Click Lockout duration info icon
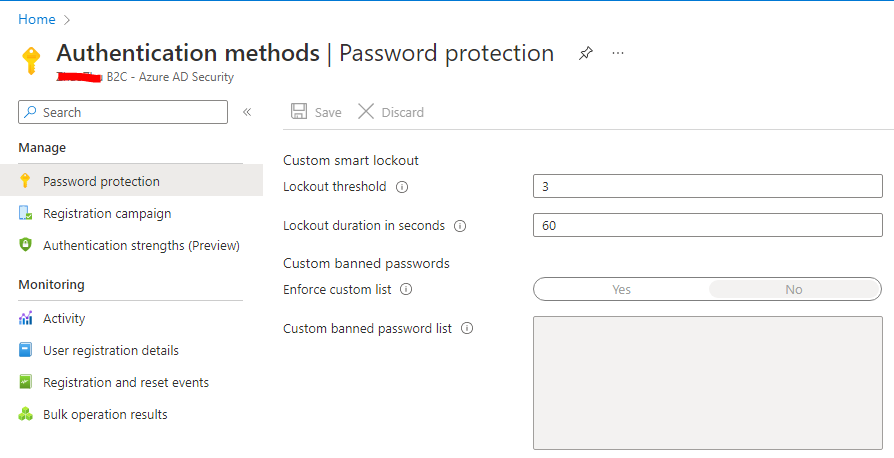 [460, 226]
